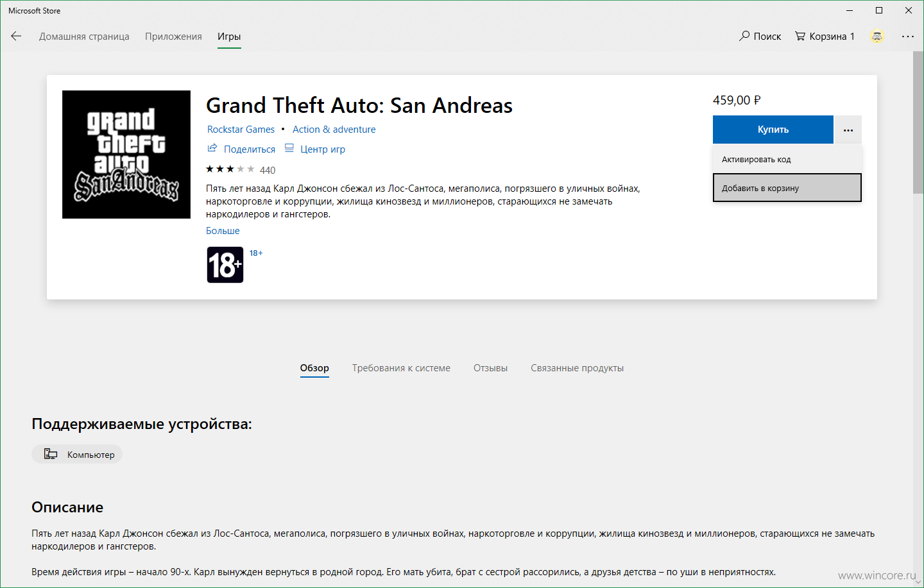Switch to the Приложения tab
The height and width of the screenshot is (588, 924).
tap(173, 37)
